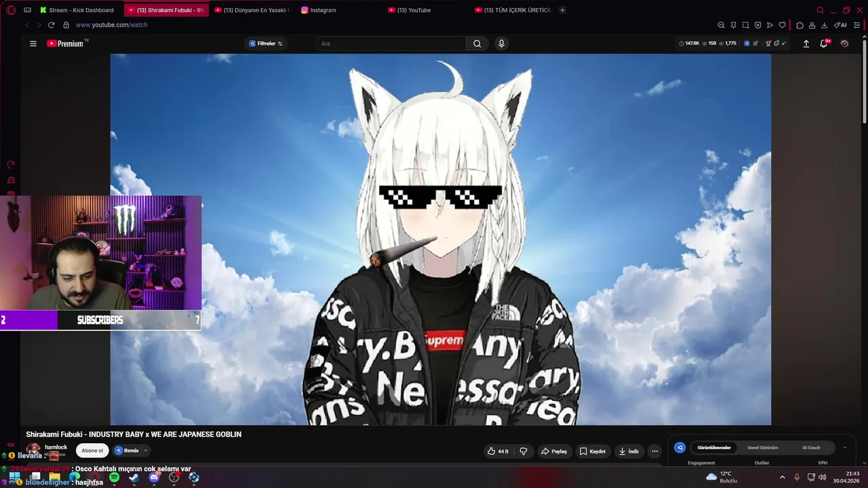Click the Abone ol subscribe button
Image resolution: width=868 pixels, height=488 pixels.
tap(92, 451)
